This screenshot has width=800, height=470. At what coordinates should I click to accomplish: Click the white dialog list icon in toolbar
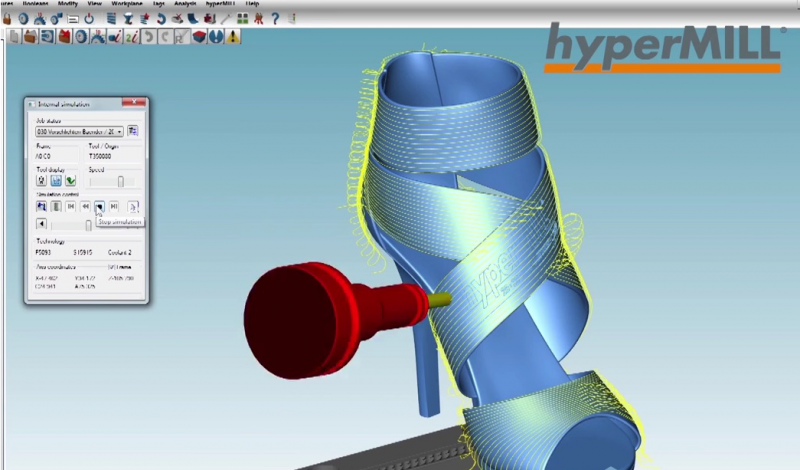pyautogui.click(x=73, y=19)
